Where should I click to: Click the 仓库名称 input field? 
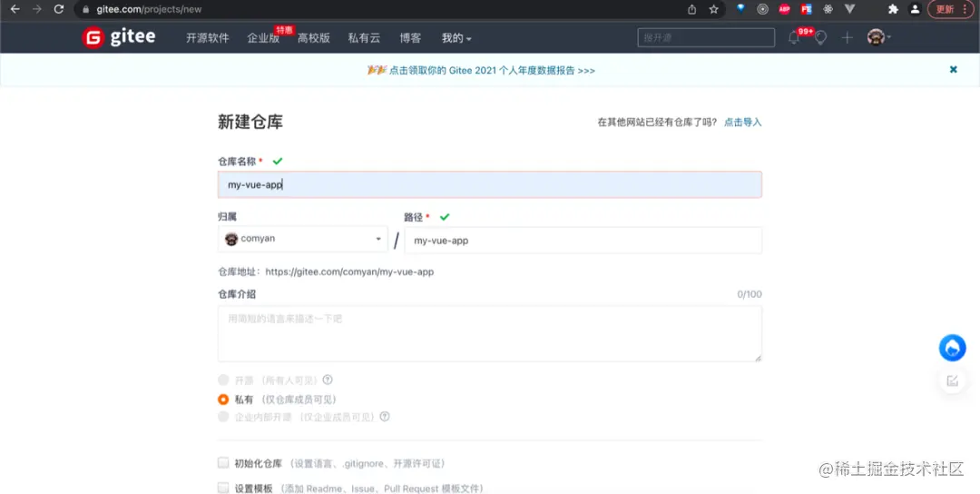coord(490,184)
